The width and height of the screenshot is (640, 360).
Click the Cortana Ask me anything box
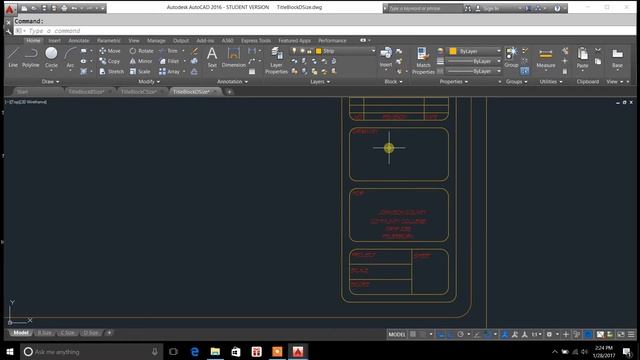[x=91, y=351]
